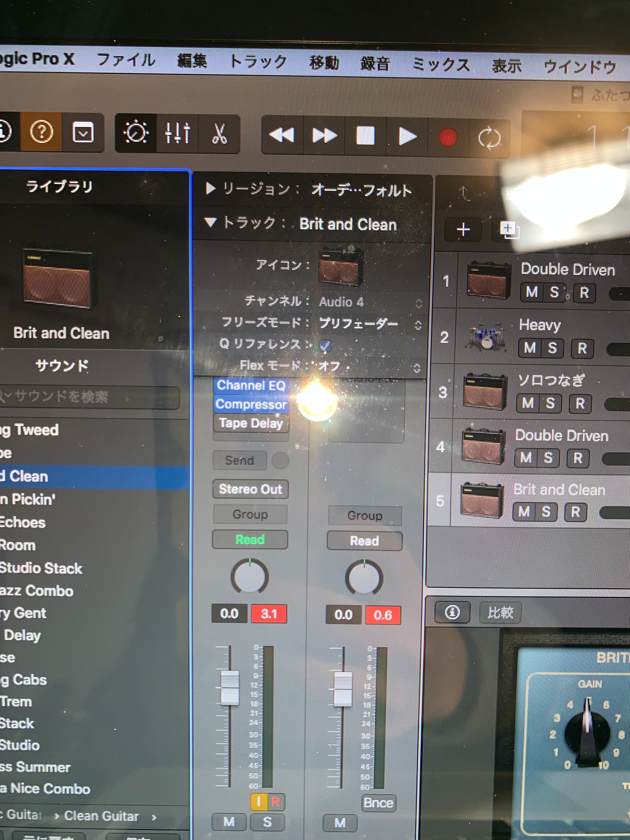
Task: Mute the Heavy drum track
Action: [x=530, y=347]
